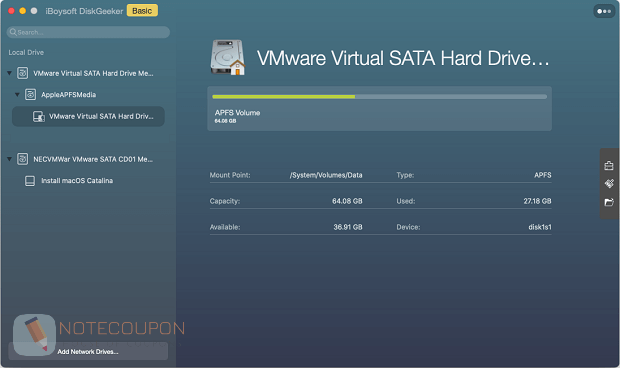Viewport: 620px width, 368px height.
Task: Open the three-dots more options button
Action: (x=604, y=11)
